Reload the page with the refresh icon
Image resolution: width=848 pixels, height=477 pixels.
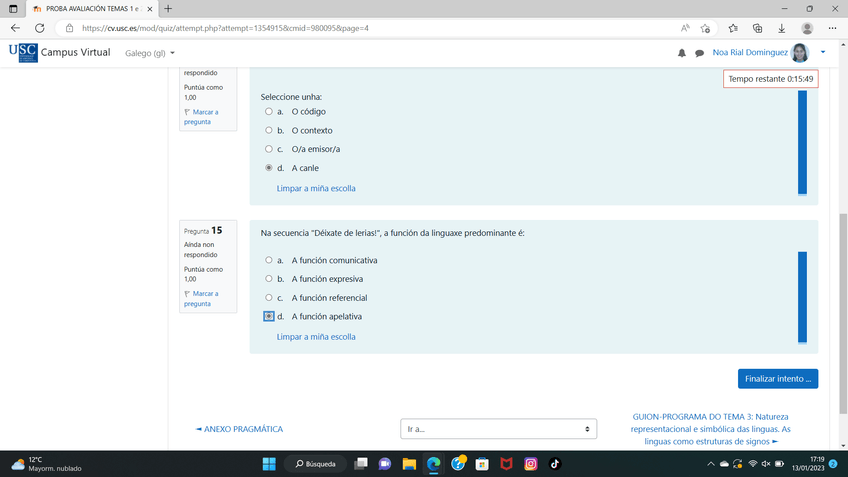coord(39,28)
